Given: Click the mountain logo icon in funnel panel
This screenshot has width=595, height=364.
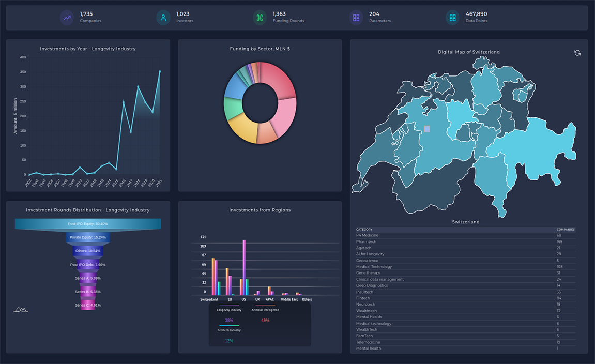Looking at the screenshot, I should click(x=21, y=310).
